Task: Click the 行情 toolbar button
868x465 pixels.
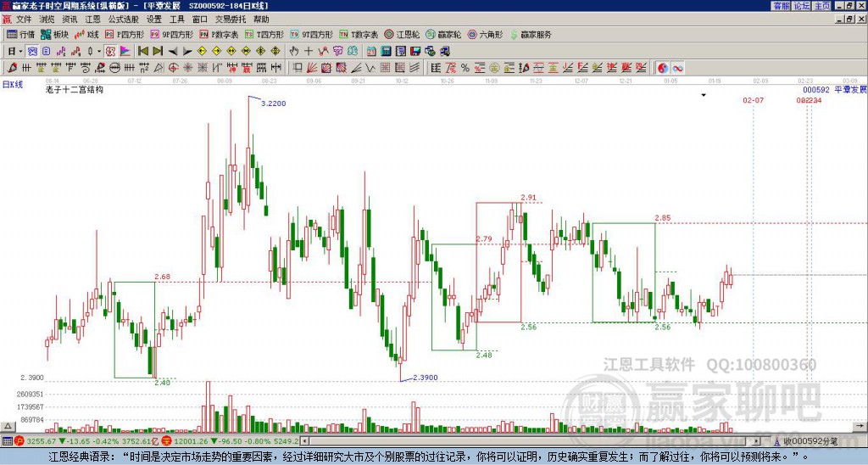Action: [x=20, y=34]
